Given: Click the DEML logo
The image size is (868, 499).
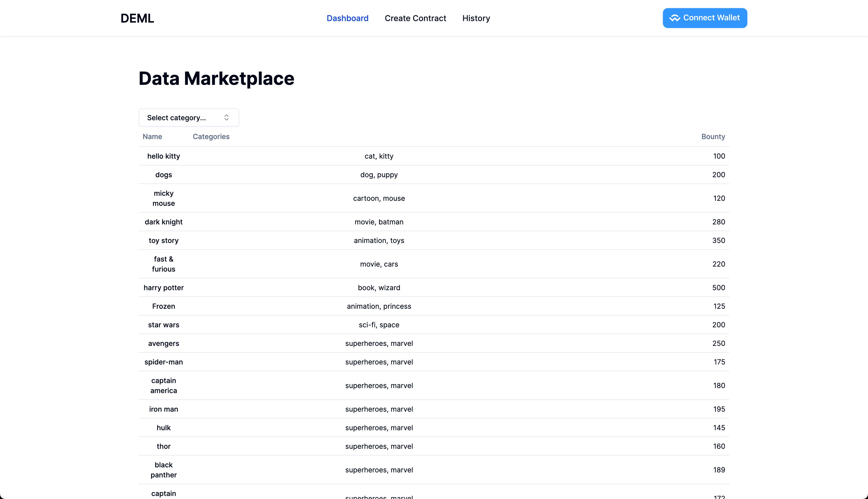Looking at the screenshot, I should click(137, 18).
